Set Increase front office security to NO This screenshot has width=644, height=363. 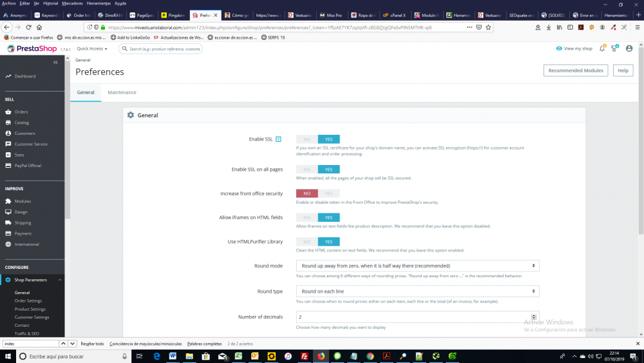307,193
